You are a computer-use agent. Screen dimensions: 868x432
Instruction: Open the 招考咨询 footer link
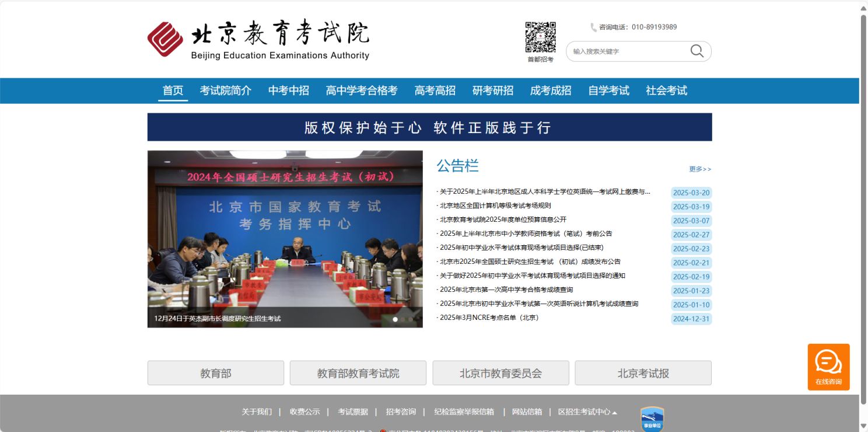401,412
